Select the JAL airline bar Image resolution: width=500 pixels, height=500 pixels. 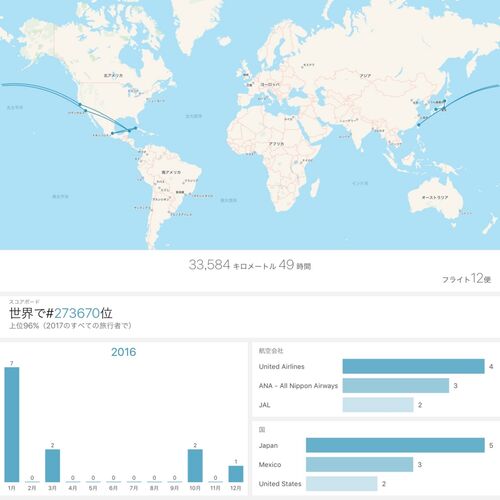(378, 405)
